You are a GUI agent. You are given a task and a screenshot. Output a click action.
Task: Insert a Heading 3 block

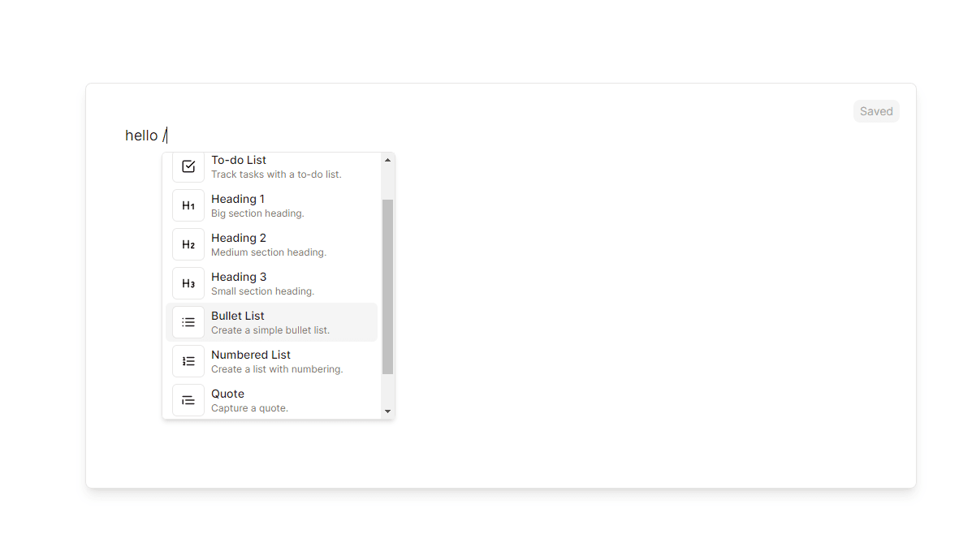pos(271,284)
